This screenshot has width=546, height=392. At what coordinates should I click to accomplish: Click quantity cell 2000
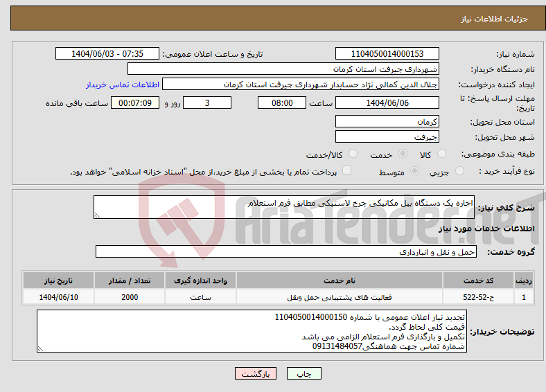[130, 297]
